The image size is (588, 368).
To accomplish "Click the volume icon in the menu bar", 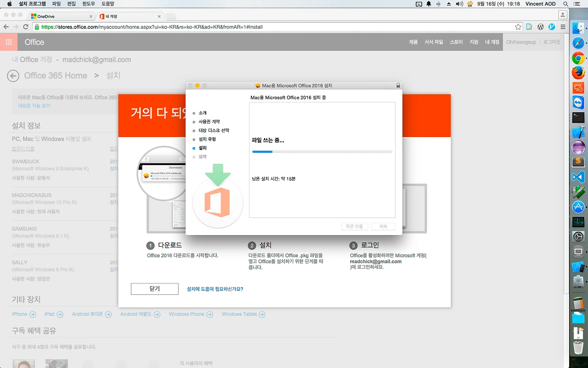I will click(x=459, y=4).
